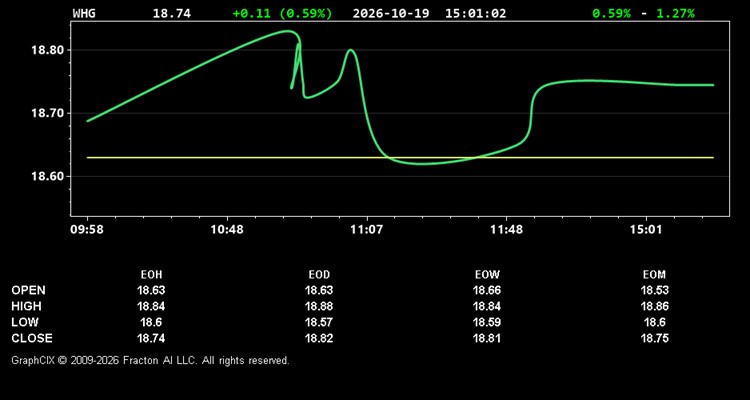Click the OPEN row label
The image size is (750, 400).
(x=28, y=290)
